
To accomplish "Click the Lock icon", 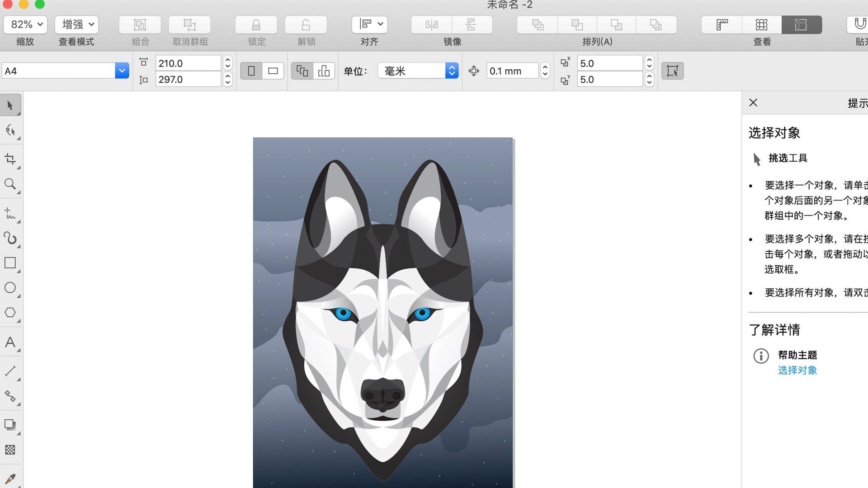I will click(x=256, y=24).
